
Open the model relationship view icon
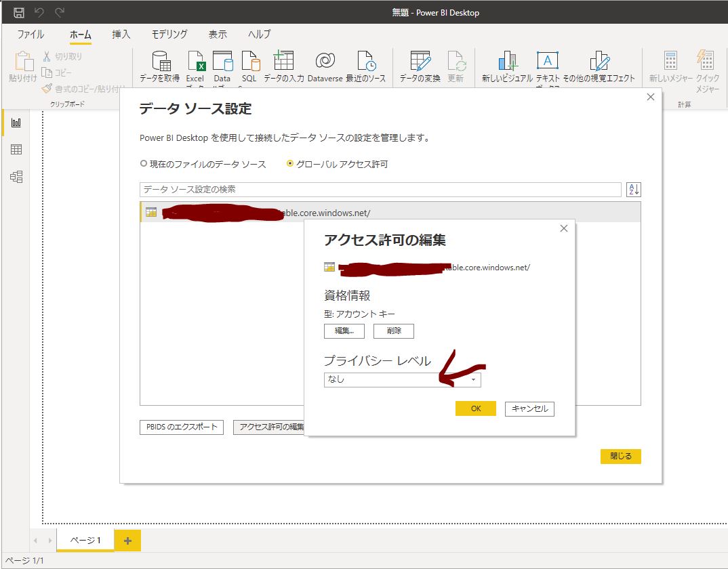click(16, 177)
